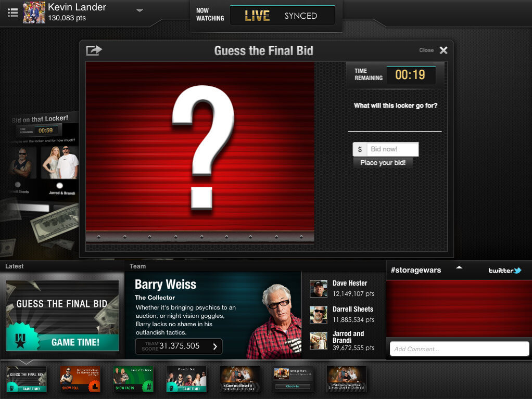Select the Darrell Sheets radio button
The height and width of the screenshot is (399, 532).
(18, 185)
